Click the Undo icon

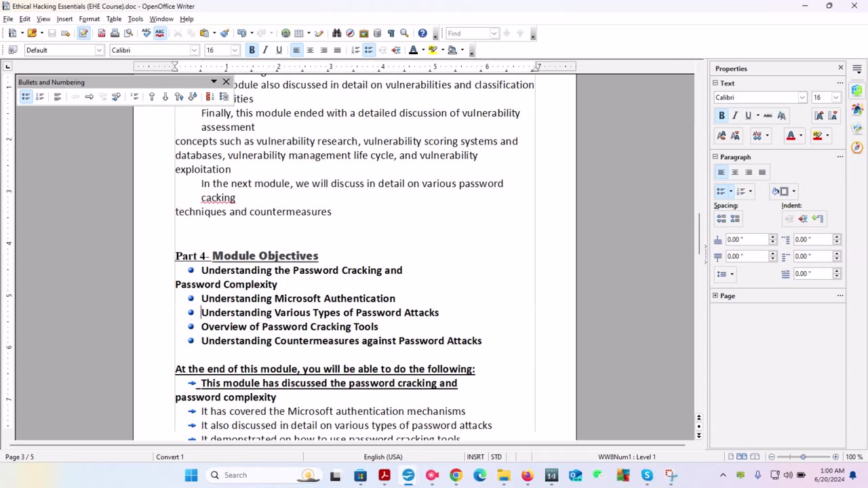241,33
